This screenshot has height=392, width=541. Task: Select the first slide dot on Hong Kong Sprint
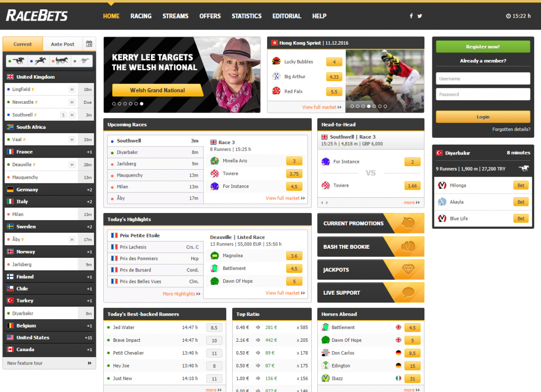point(352,106)
